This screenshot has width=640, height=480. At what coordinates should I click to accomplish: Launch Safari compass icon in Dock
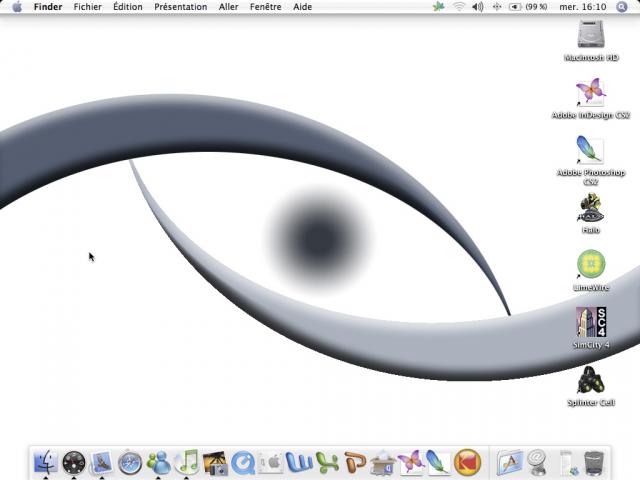[130, 463]
